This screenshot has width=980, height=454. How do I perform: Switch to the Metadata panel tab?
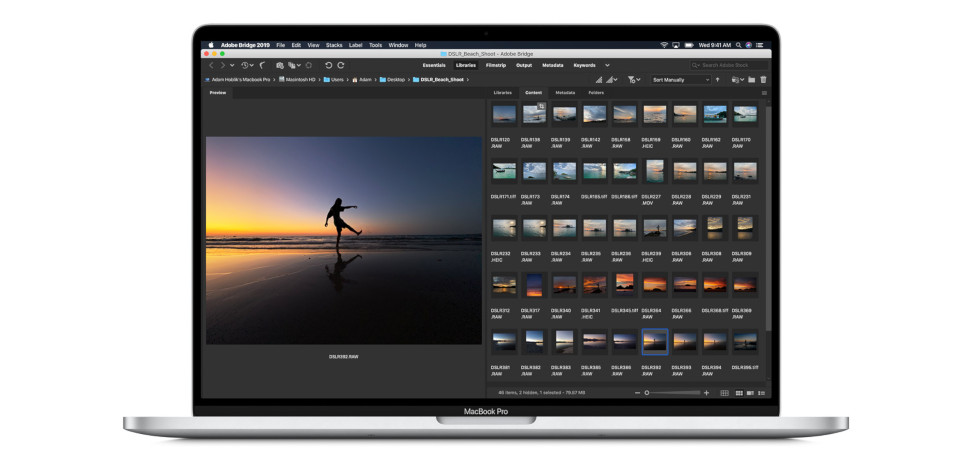click(x=565, y=93)
